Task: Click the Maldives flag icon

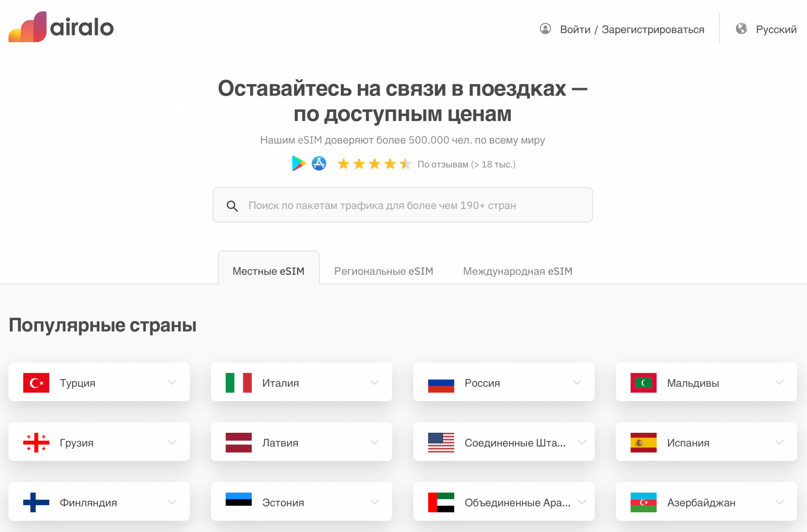Action: [643, 383]
